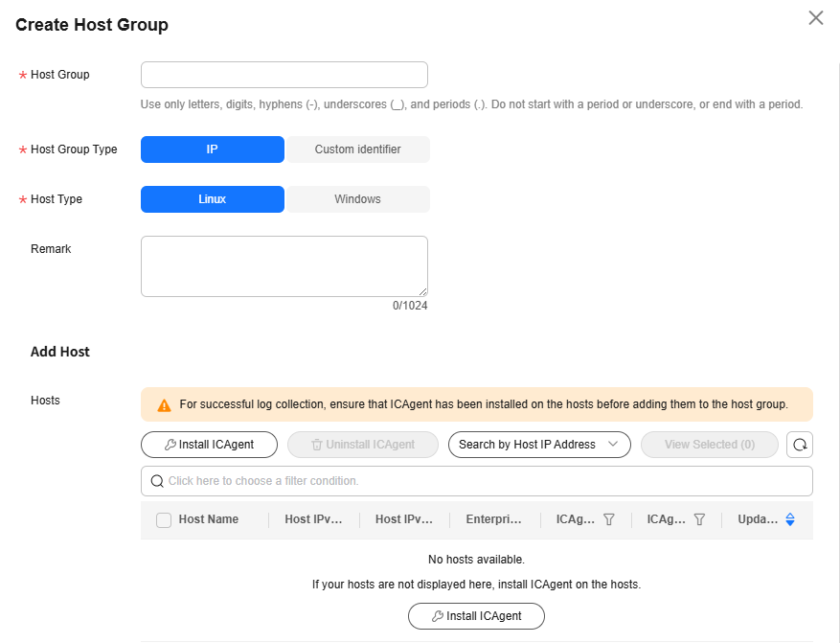Open the Search by Host IP Address dropdown
The image size is (840, 643).
coord(539,445)
